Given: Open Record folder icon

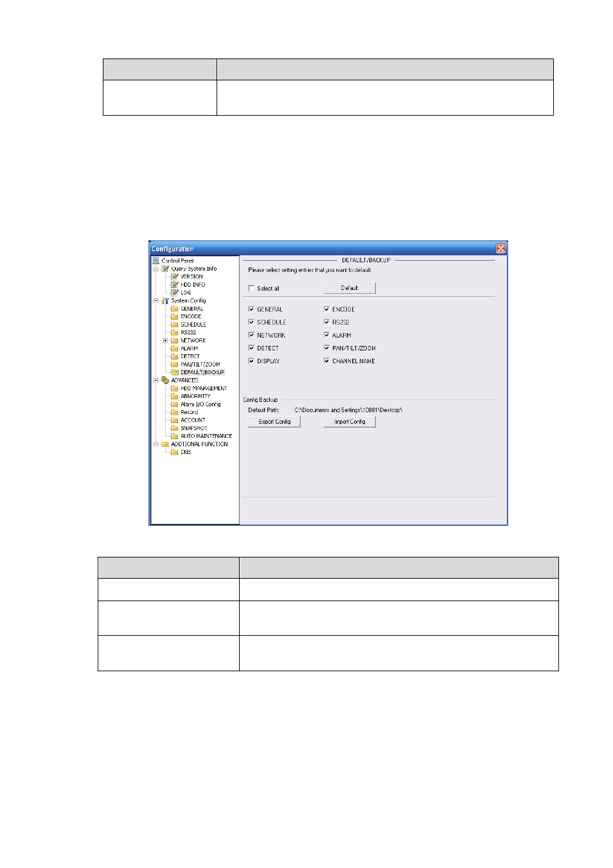Looking at the screenshot, I should 175,412.
